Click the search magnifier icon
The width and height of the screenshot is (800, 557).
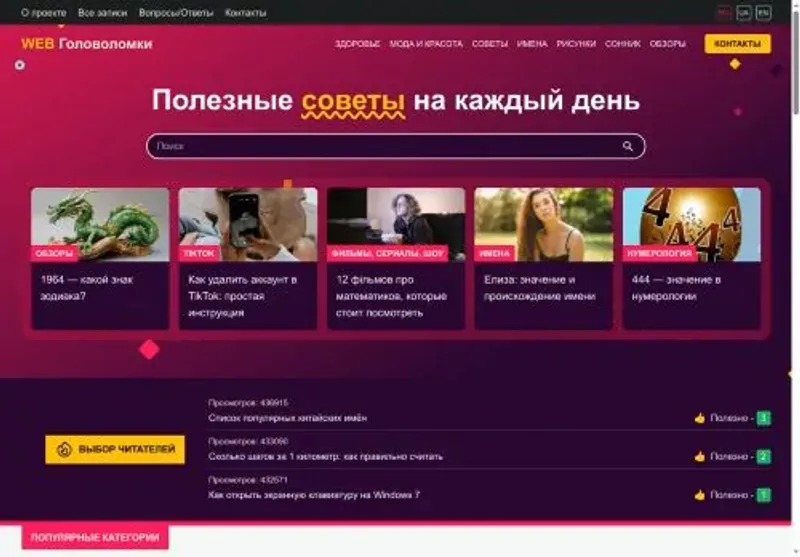coord(628,146)
